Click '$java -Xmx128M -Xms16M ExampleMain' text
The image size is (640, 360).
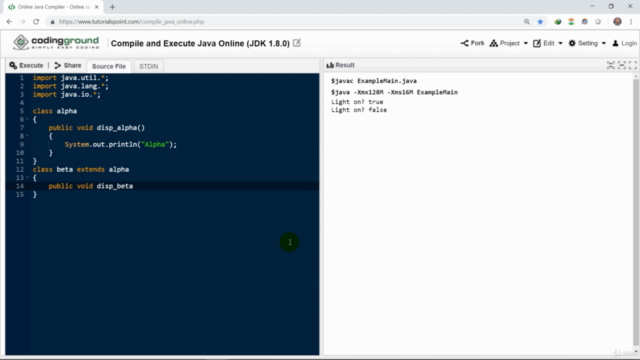click(x=394, y=92)
